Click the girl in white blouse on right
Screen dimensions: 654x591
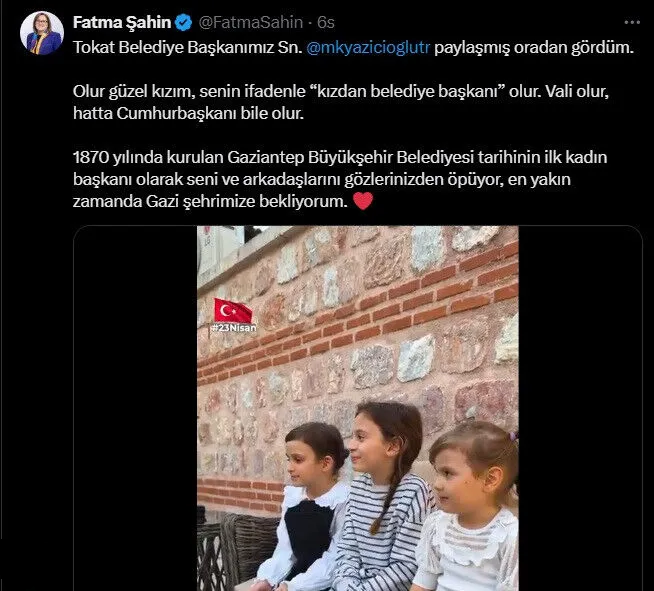pyautogui.click(x=469, y=507)
